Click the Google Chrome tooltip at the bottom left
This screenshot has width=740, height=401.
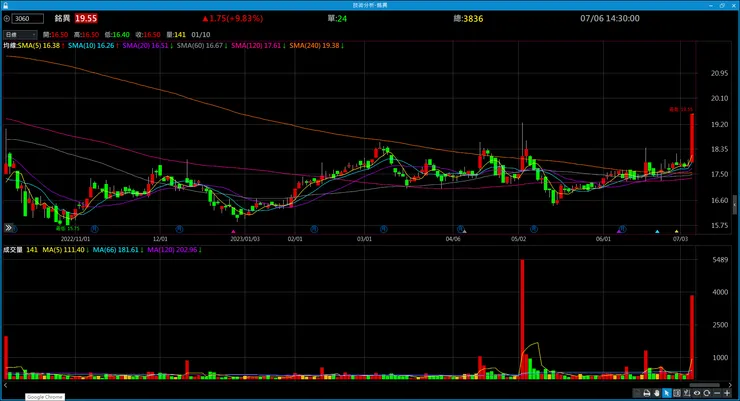(44, 397)
